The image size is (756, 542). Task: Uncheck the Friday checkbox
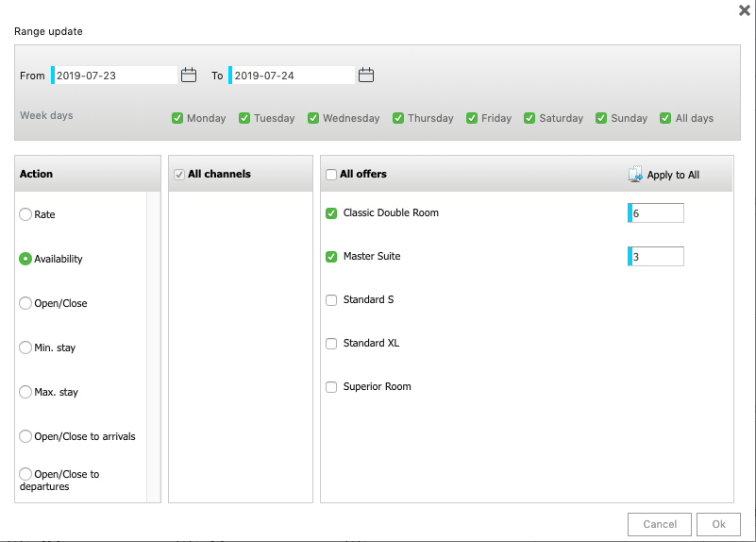[x=472, y=118]
